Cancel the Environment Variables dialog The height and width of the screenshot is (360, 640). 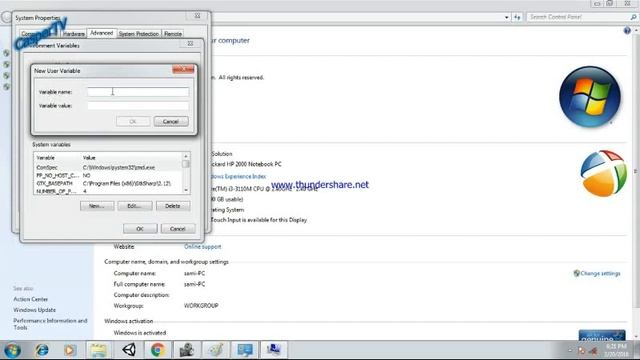178,229
